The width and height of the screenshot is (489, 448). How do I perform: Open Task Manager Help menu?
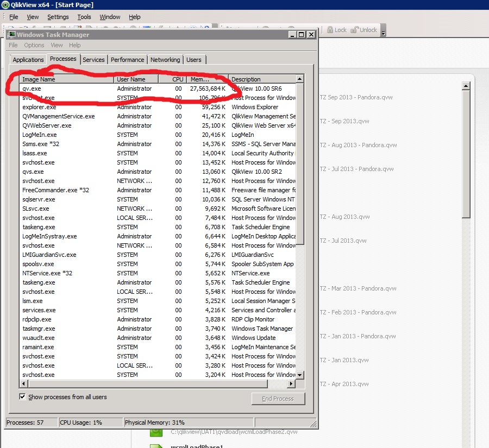tap(75, 45)
